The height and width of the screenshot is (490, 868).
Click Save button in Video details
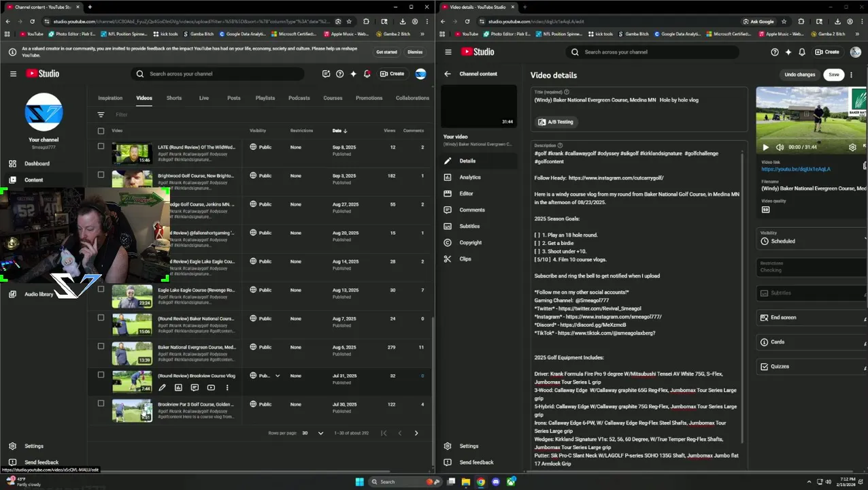pos(833,75)
